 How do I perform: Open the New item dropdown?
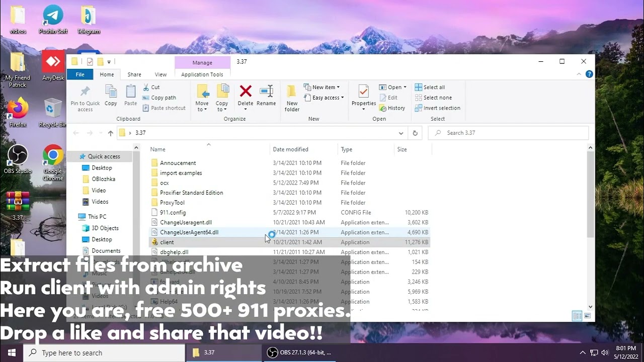tap(322, 87)
